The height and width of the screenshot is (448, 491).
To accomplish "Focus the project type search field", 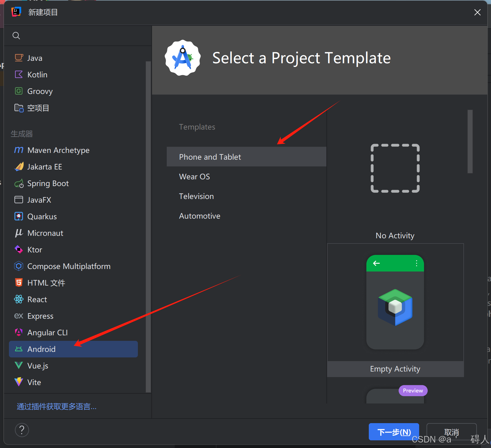I will pos(78,36).
